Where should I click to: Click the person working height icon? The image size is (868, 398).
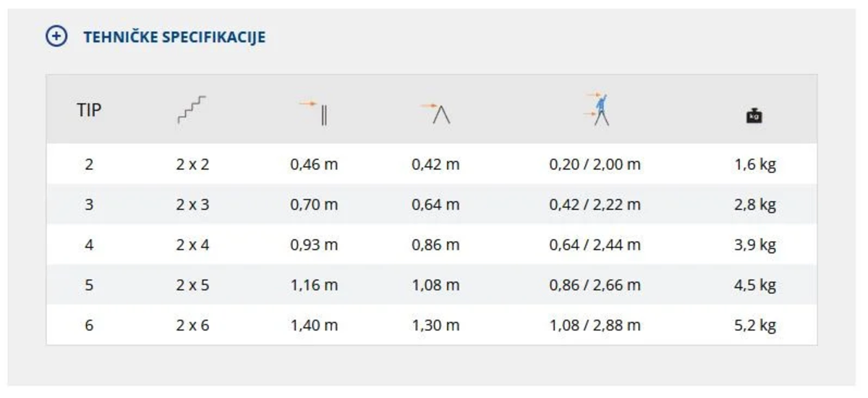pyautogui.click(x=597, y=110)
